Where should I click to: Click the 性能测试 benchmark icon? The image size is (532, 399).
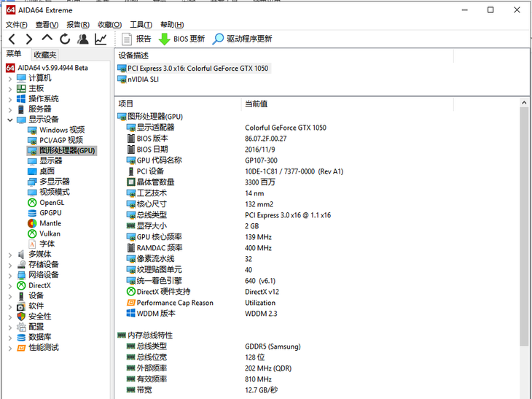[x=21, y=348]
